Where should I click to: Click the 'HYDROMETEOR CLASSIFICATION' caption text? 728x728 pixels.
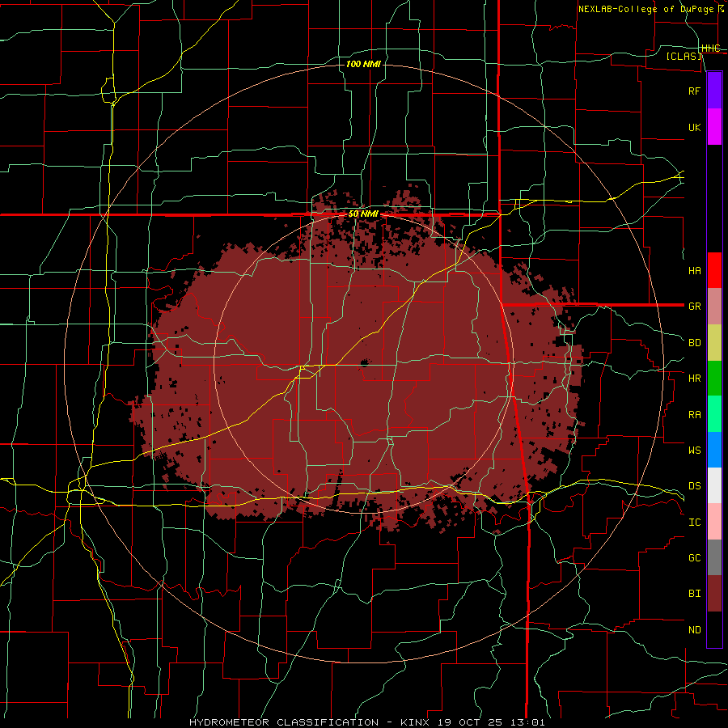(284, 722)
